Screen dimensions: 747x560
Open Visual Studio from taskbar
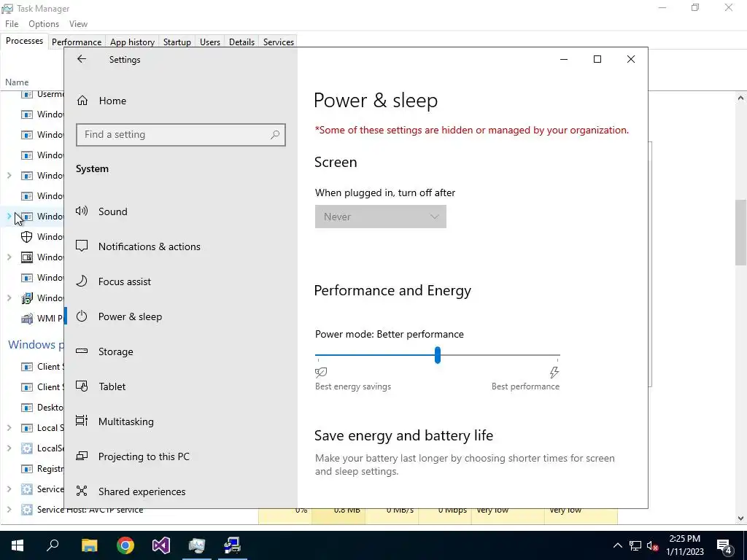click(161, 545)
